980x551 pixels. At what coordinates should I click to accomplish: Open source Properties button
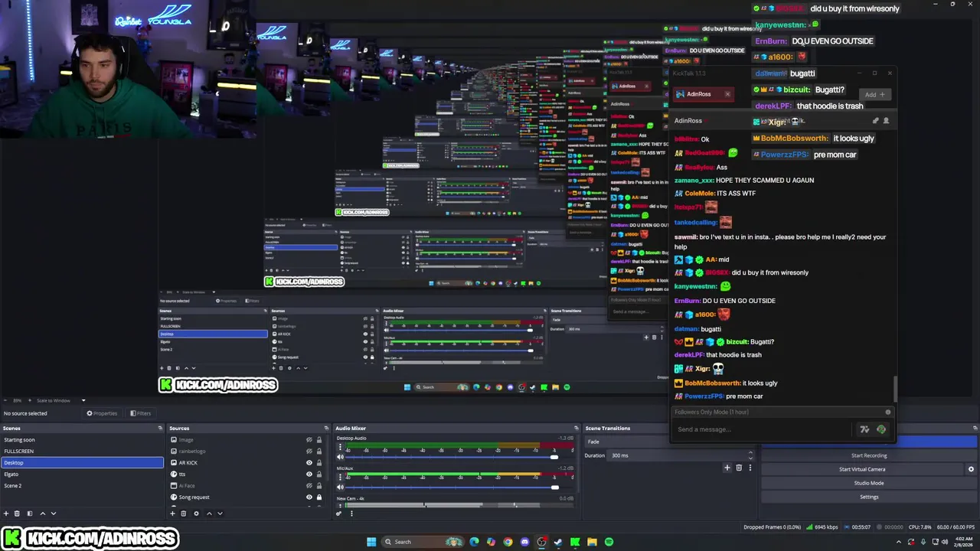pyautogui.click(x=102, y=413)
